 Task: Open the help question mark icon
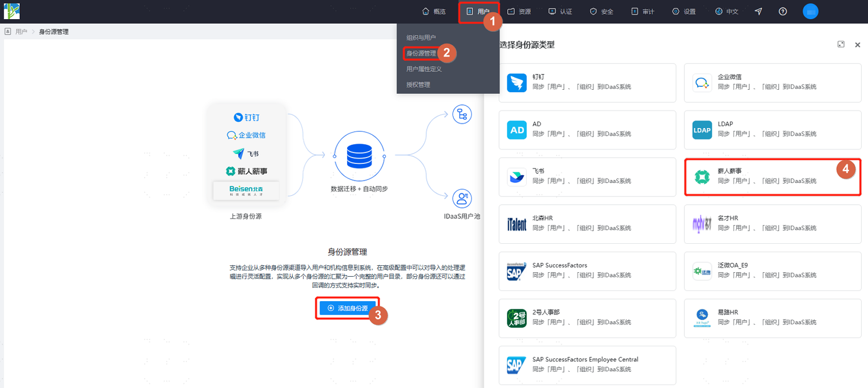tap(783, 12)
